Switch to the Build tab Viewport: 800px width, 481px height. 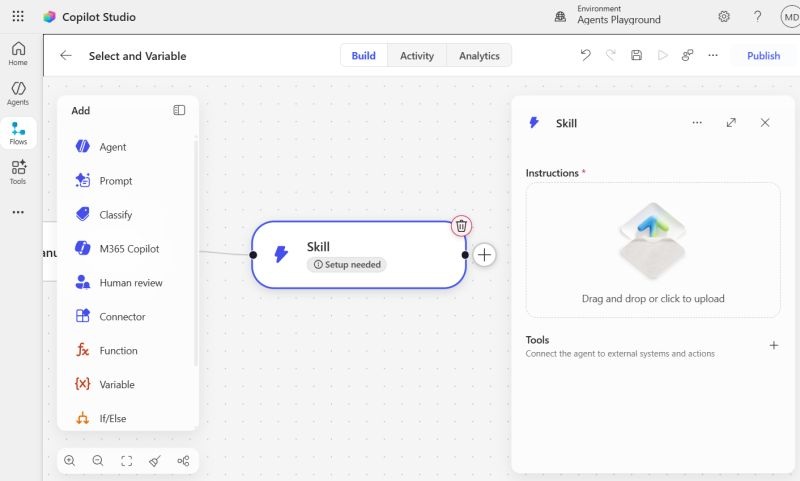pos(363,56)
